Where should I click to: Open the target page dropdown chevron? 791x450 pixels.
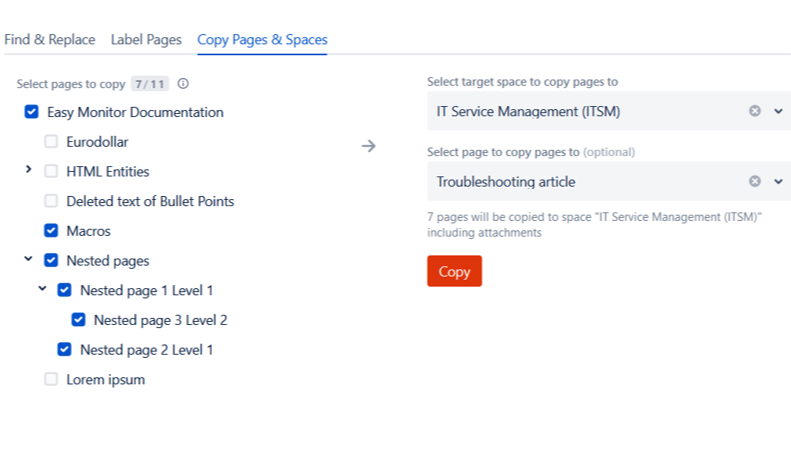[x=778, y=181]
